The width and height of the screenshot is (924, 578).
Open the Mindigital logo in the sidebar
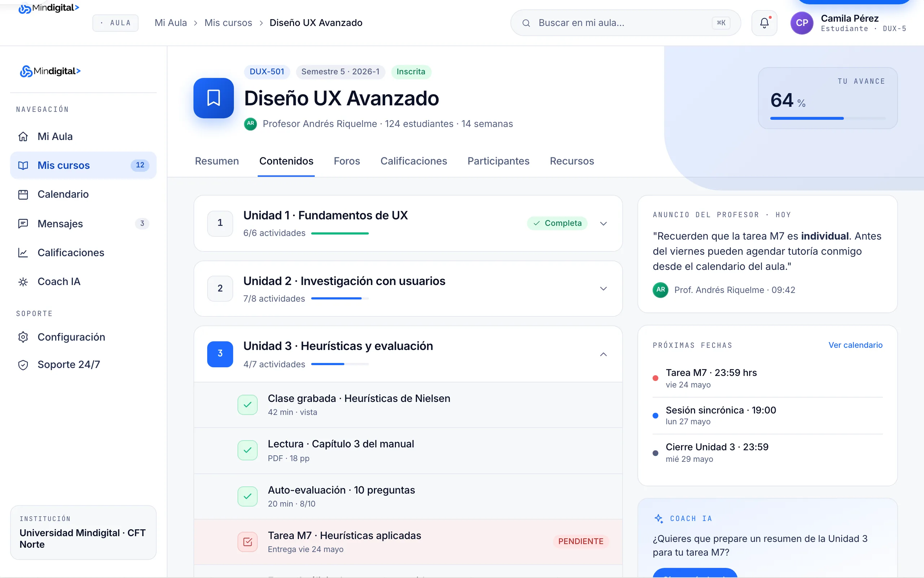50,71
